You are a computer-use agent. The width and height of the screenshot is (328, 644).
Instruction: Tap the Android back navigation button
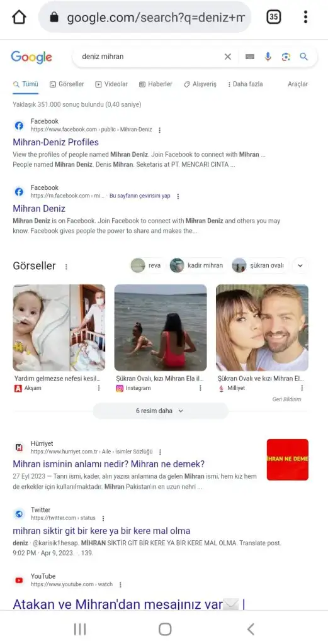coord(251,629)
